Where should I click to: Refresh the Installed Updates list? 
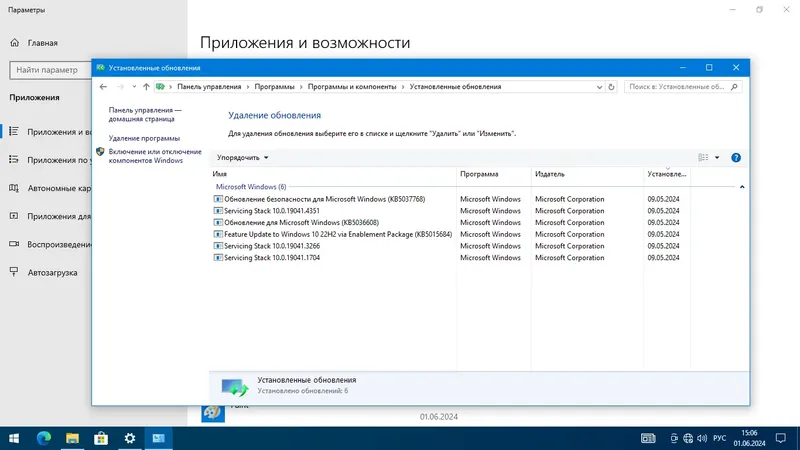pos(611,87)
